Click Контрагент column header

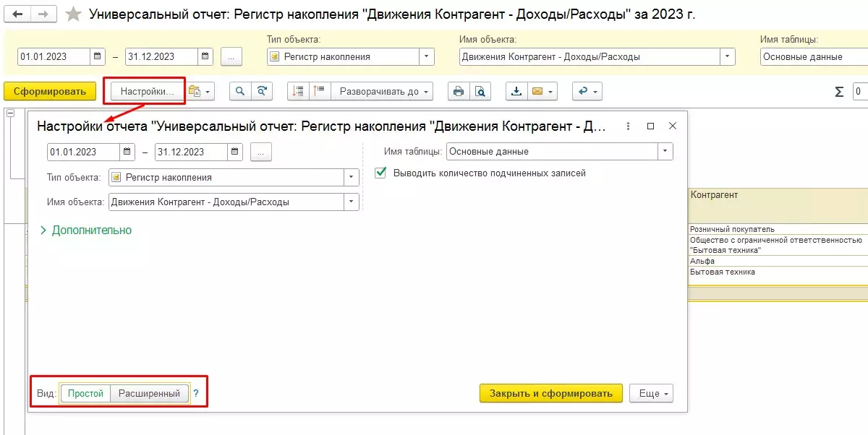pyautogui.click(x=778, y=205)
